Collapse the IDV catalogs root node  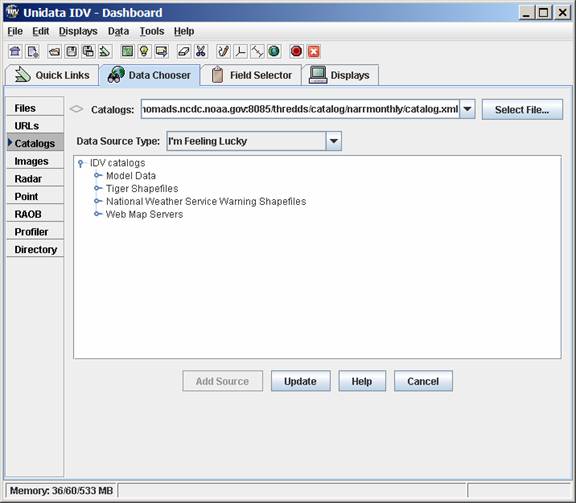pos(81,163)
